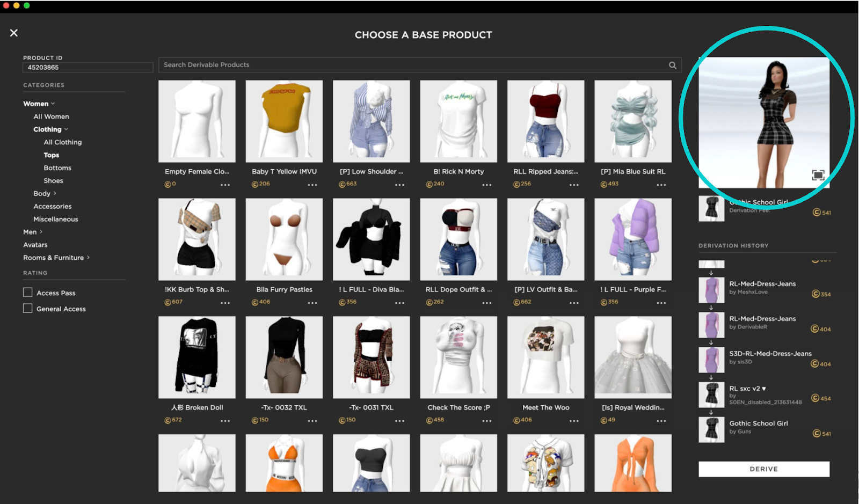Click the credit coin icon next to 541 fee
This screenshot has height=504, width=859.
[817, 213]
